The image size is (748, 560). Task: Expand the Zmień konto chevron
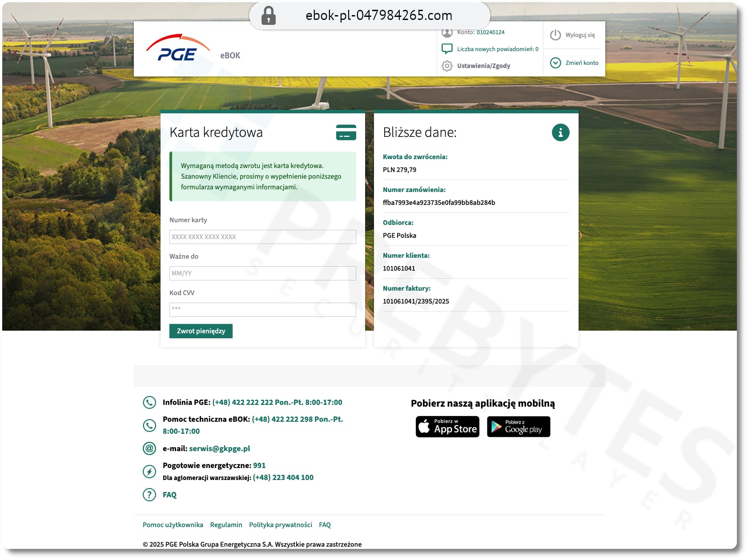[555, 63]
